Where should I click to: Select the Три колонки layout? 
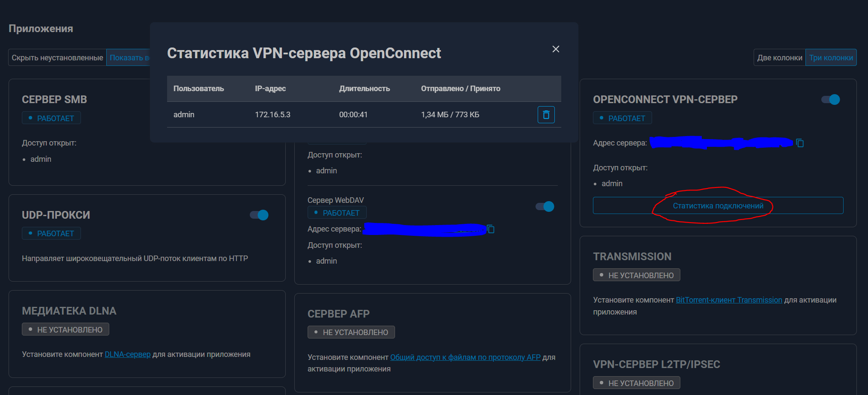click(831, 58)
